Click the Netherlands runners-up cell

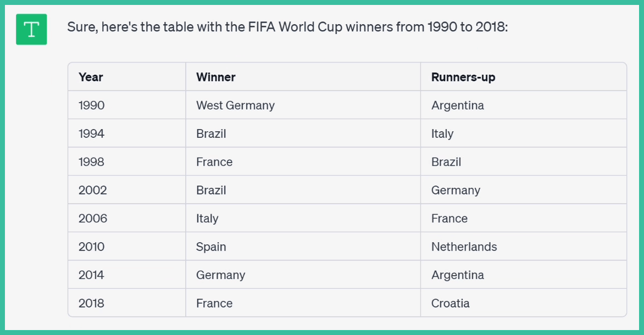click(464, 247)
